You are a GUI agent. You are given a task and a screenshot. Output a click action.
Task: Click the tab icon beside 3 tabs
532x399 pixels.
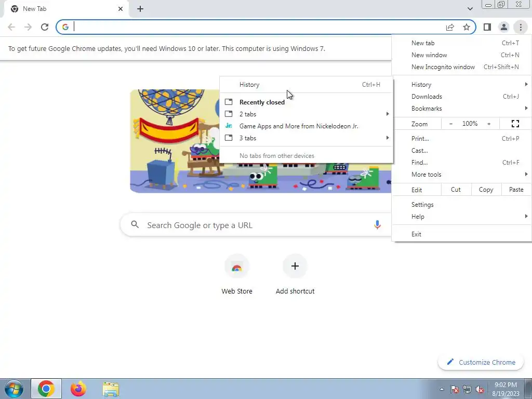[229, 138]
